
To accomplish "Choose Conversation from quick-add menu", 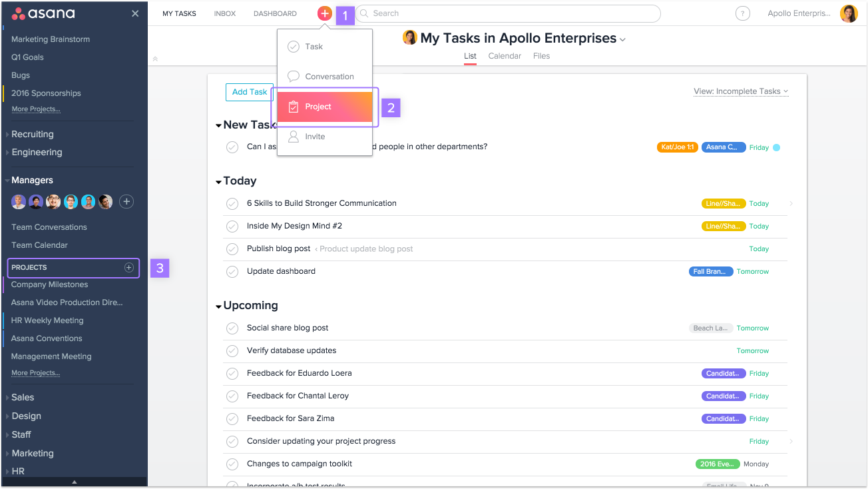I will [325, 77].
